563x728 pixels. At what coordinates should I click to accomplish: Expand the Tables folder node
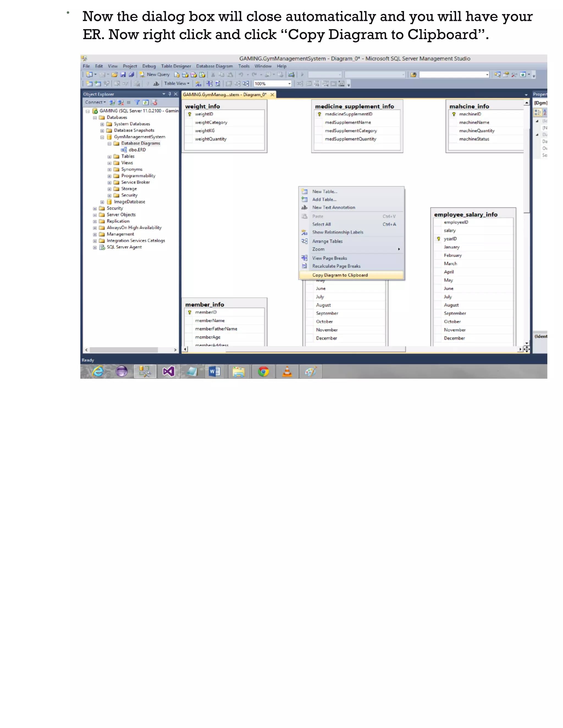pyautogui.click(x=109, y=157)
